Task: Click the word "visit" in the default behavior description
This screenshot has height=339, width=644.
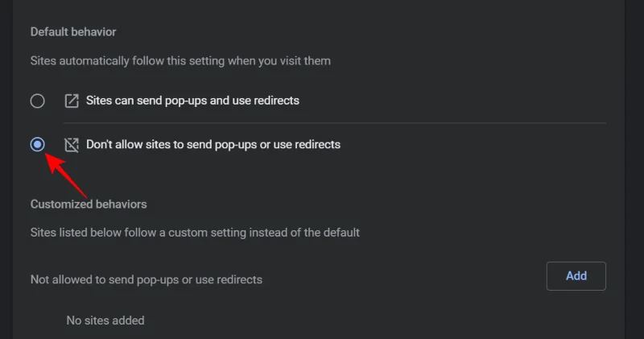Action: click(285, 60)
